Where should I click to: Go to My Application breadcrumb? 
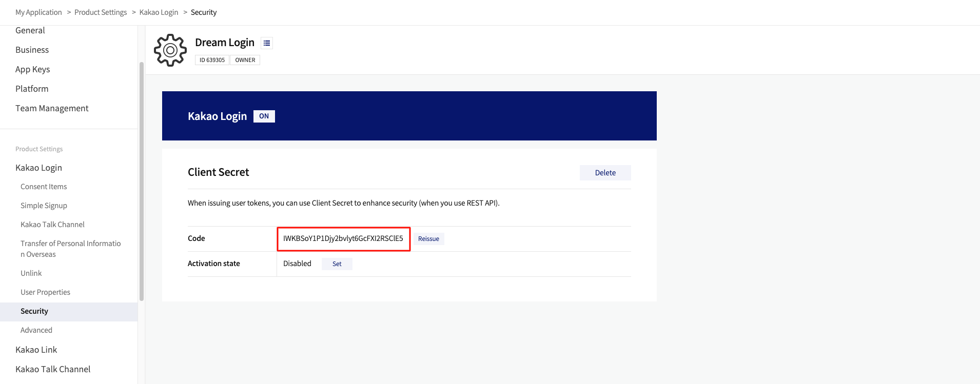click(38, 12)
